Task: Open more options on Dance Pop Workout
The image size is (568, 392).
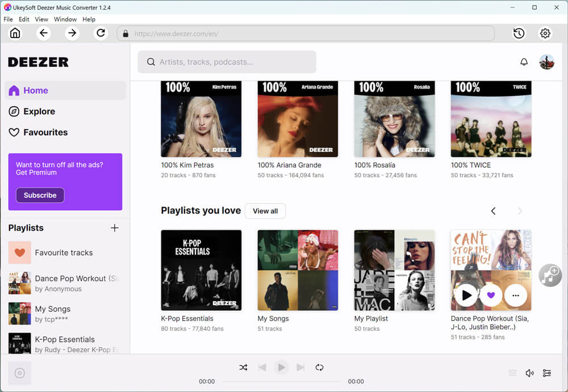Action: click(x=515, y=295)
